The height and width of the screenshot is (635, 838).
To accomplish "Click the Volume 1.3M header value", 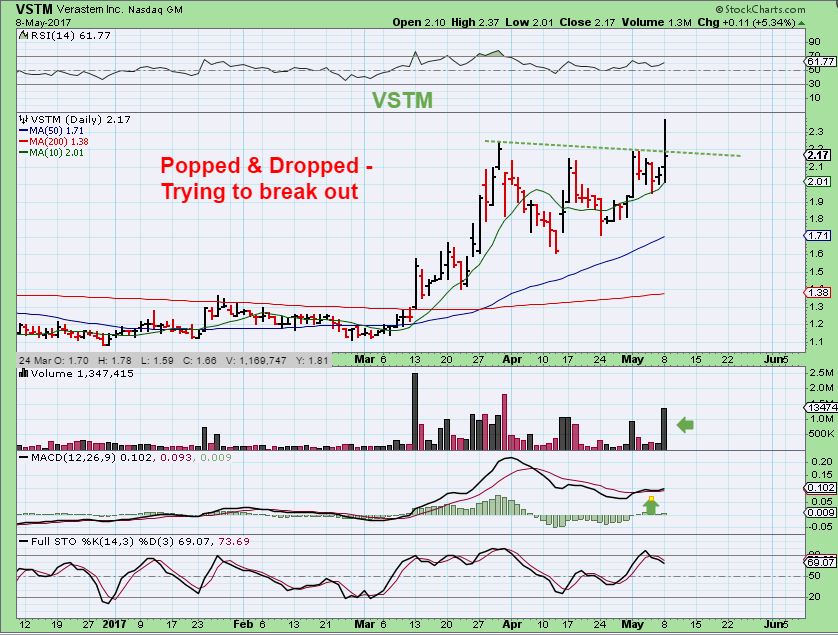I will click(x=656, y=22).
